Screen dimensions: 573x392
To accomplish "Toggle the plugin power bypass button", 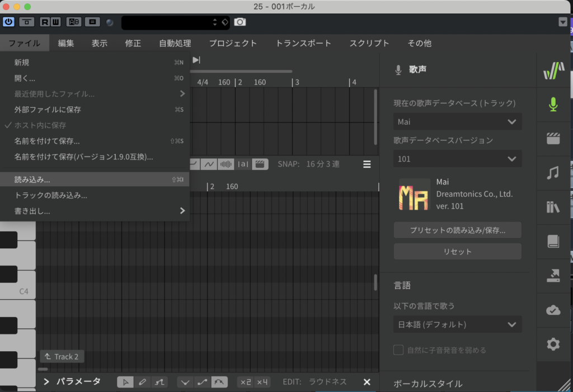I will click(8, 22).
